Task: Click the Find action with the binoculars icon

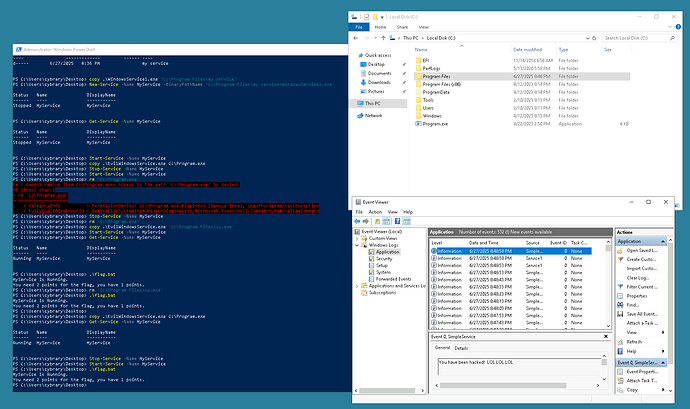Action: [632, 305]
